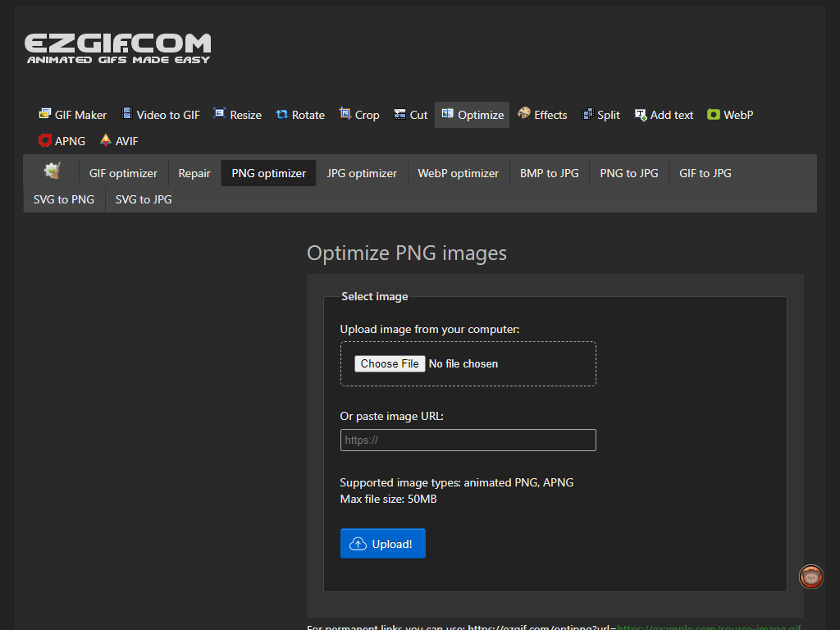
Task: Switch to Repair tab
Action: pos(194,173)
